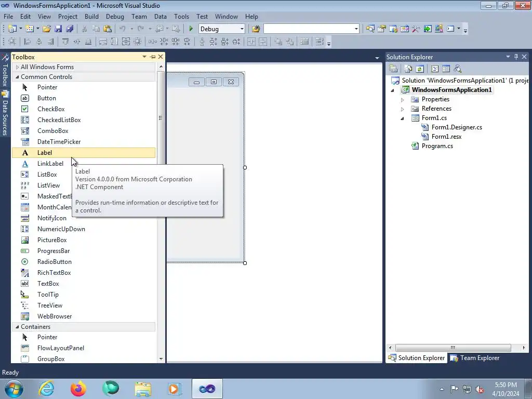Open Solution Explorer window position dropdown
Image resolution: width=532 pixels, height=399 pixels.
pos(508,57)
